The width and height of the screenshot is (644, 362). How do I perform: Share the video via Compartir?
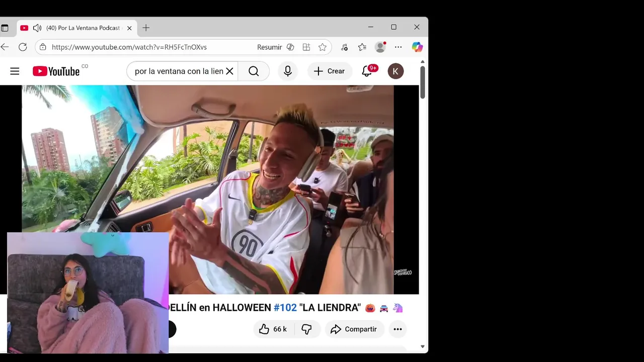point(354,329)
